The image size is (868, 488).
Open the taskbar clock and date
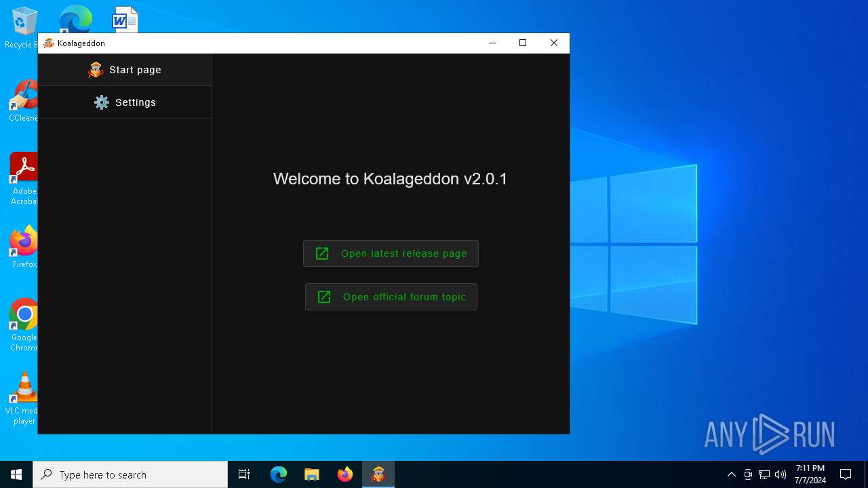coord(810,474)
